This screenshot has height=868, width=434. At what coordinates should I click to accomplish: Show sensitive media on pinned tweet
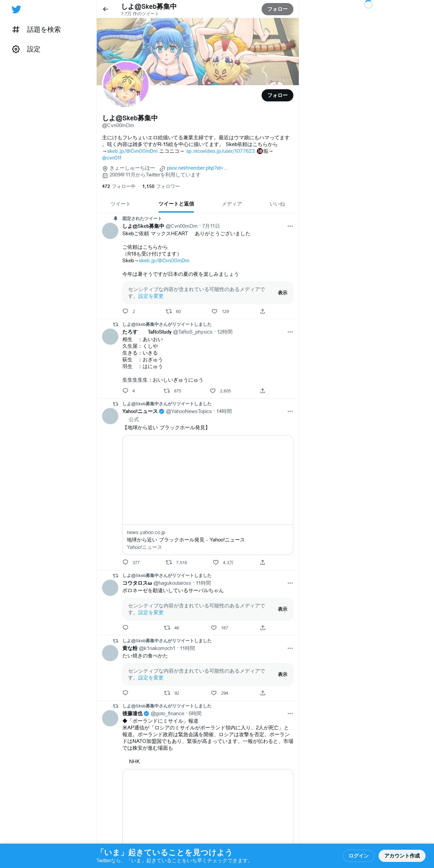(283, 293)
